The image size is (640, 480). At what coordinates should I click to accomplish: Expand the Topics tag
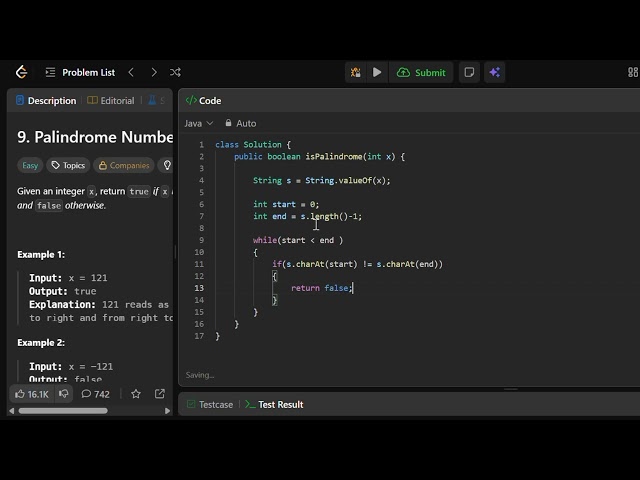tap(68, 165)
